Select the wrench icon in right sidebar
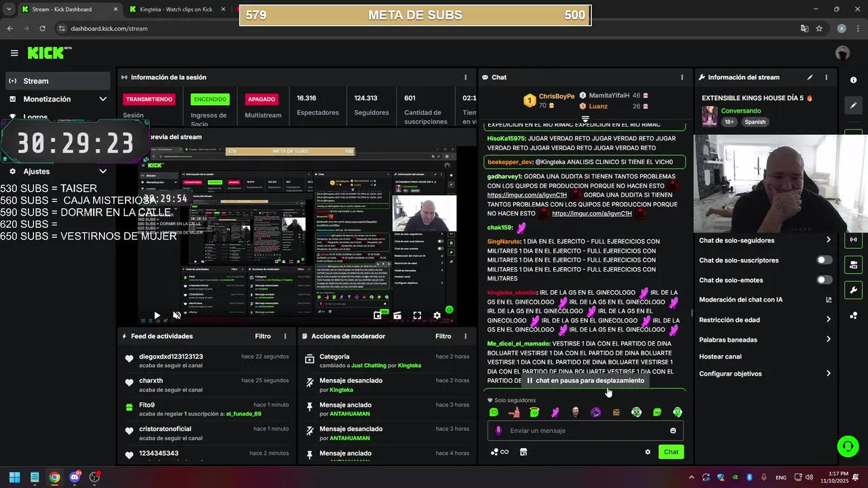The height and width of the screenshot is (488, 868). click(x=853, y=290)
